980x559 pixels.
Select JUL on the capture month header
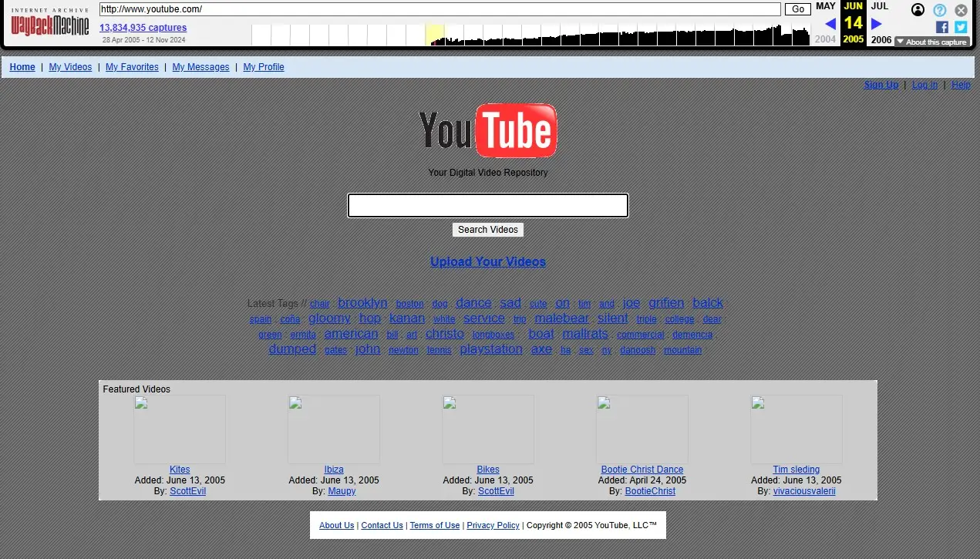[880, 6]
